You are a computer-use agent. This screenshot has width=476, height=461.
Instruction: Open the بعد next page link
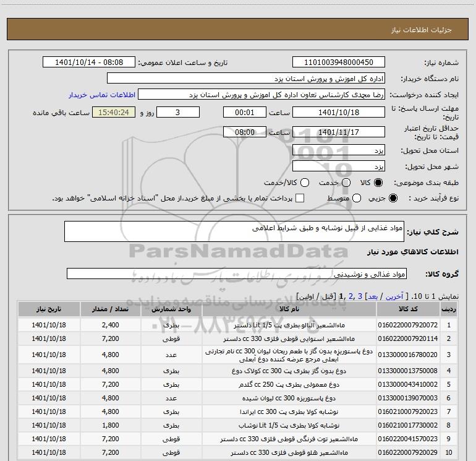[x=373, y=296]
